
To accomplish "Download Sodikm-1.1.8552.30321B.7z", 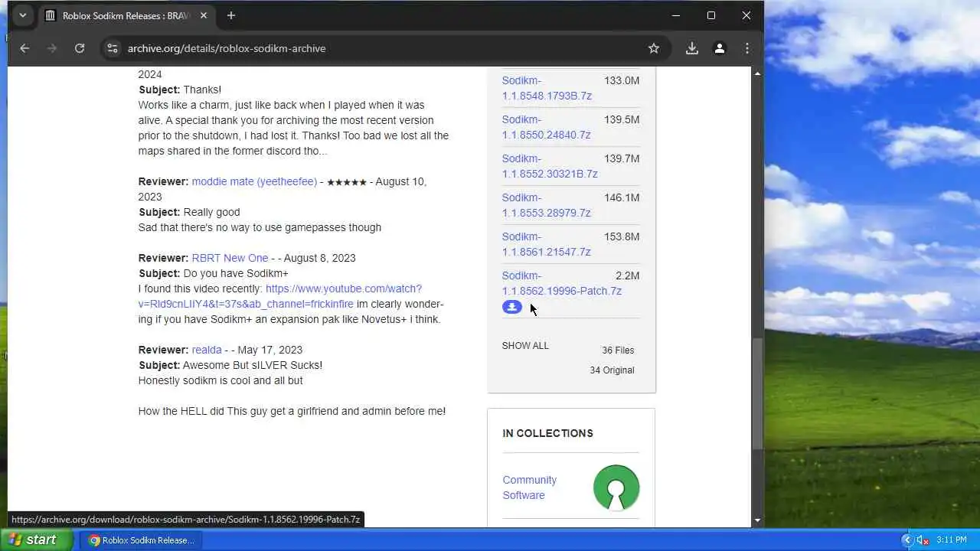I will click(550, 166).
